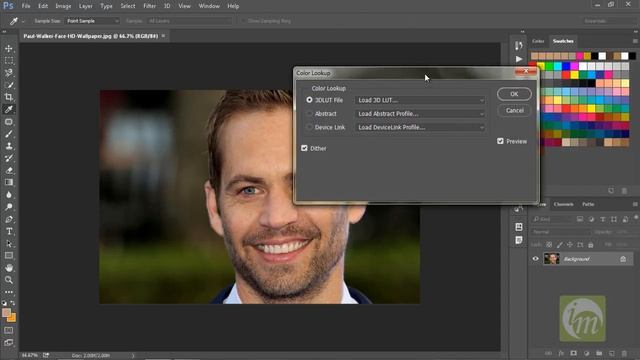The image size is (640, 360).
Task: Select the Dodge tool
Action: [9, 207]
